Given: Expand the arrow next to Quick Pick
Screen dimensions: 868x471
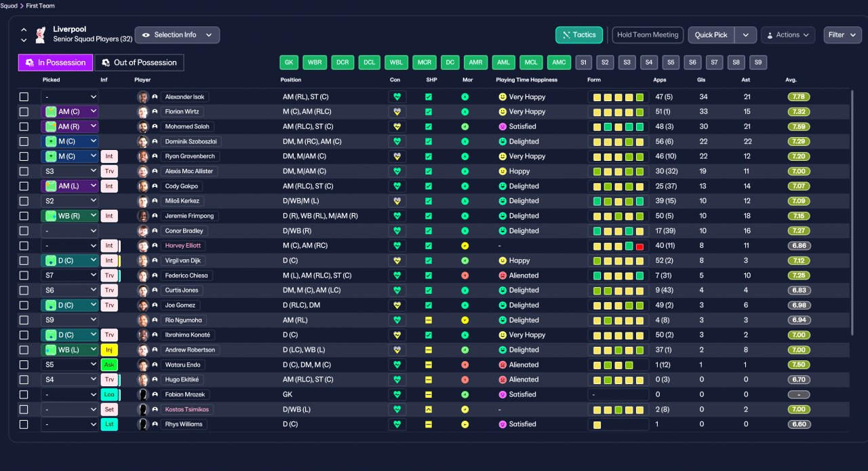Looking at the screenshot, I should coord(745,35).
